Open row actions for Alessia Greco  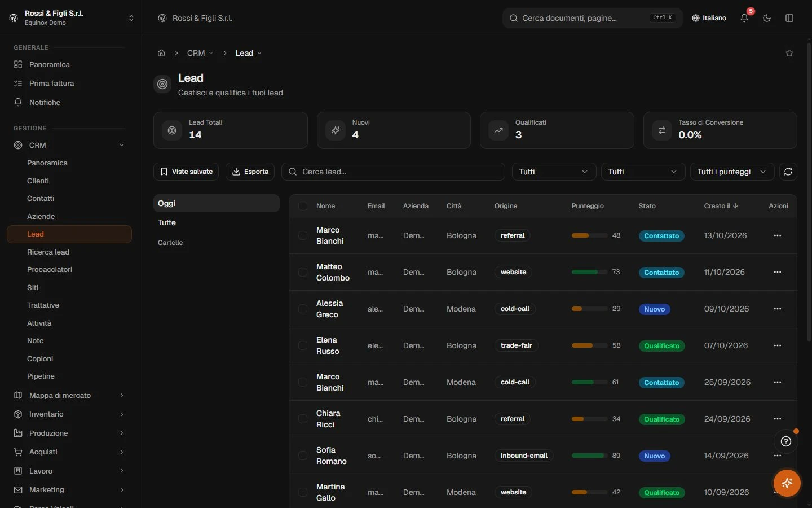point(778,309)
